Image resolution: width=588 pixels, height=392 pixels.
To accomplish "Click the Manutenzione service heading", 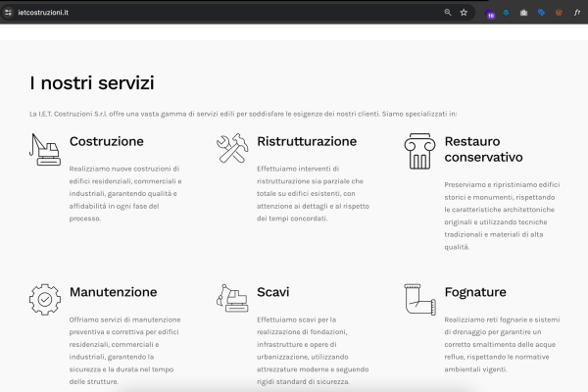I will pyautogui.click(x=113, y=292).
